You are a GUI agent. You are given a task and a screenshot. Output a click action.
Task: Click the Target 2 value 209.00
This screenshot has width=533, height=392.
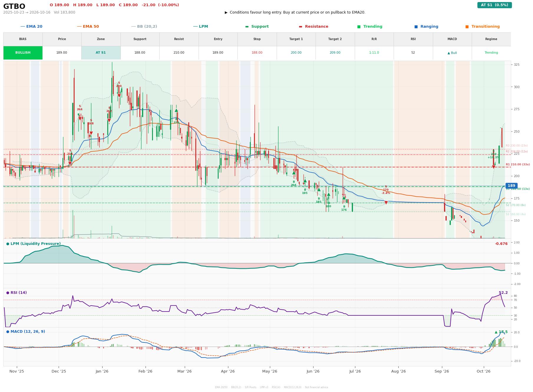pyautogui.click(x=335, y=53)
